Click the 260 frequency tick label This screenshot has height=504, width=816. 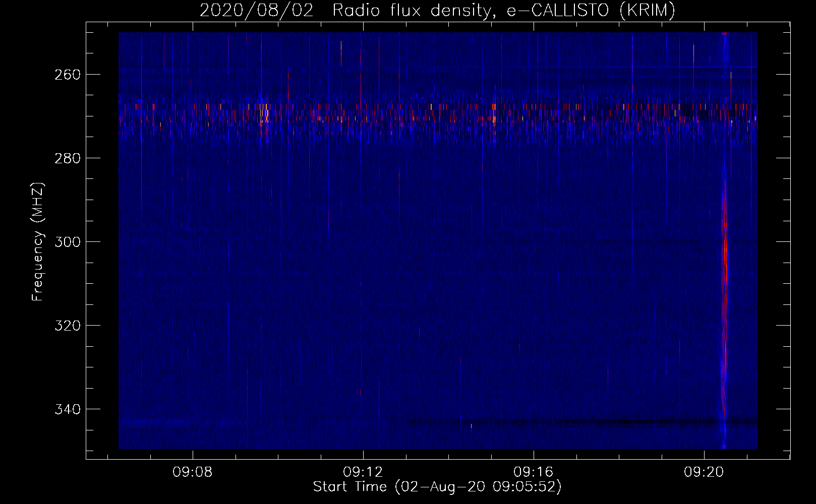[67, 75]
